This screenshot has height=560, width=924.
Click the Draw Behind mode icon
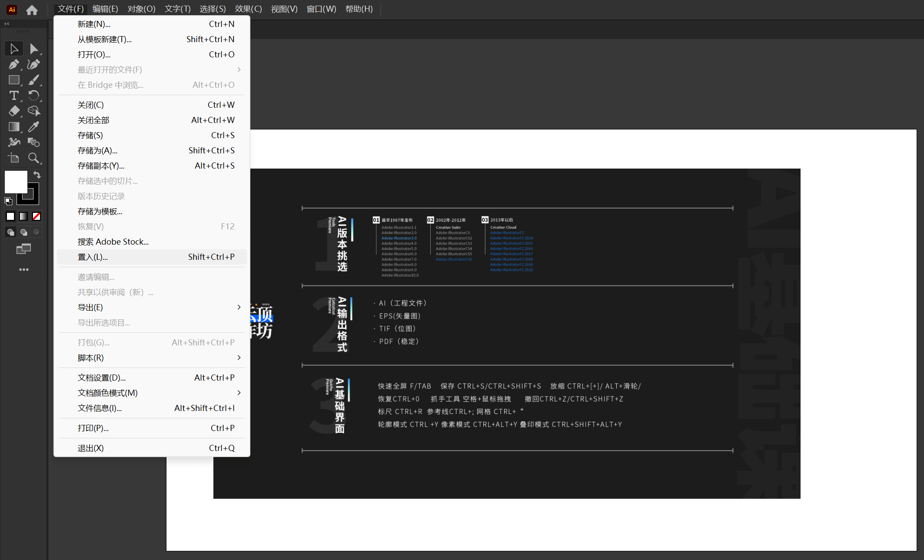tap(24, 232)
